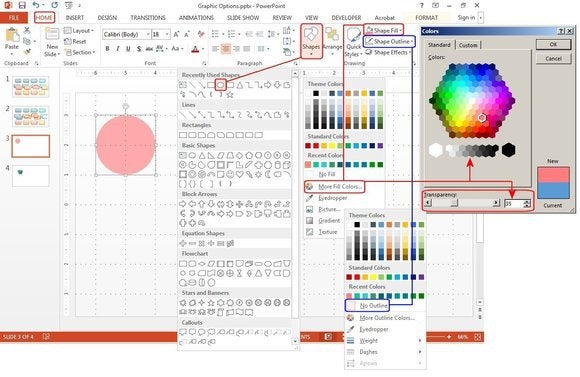Click the Italic formatting icon
This screenshot has height=377, width=580.
pyautogui.click(x=118, y=48)
